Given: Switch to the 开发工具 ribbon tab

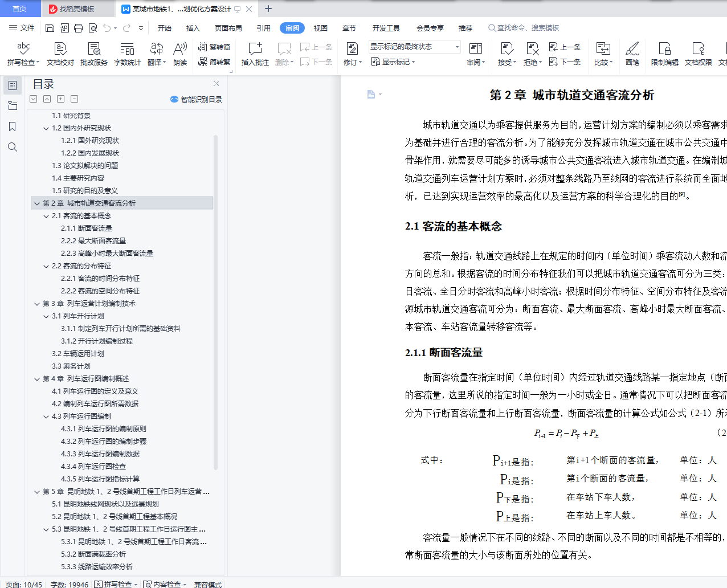Looking at the screenshot, I should pyautogui.click(x=386, y=28).
